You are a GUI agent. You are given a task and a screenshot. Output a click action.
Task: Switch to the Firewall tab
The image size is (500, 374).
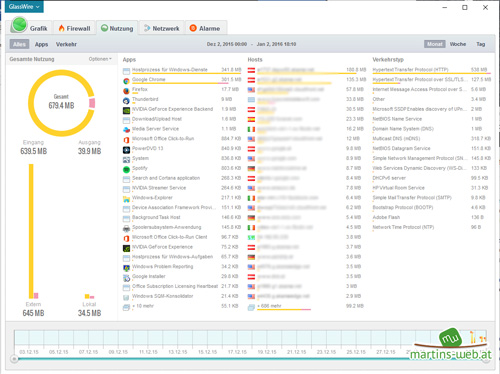[x=75, y=28]
